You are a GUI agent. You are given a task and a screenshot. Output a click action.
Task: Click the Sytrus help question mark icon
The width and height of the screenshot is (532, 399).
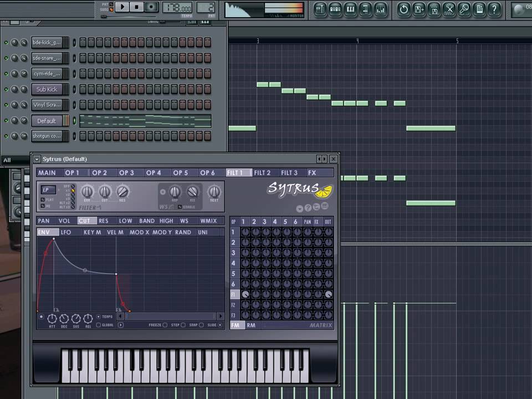[308, 208]
